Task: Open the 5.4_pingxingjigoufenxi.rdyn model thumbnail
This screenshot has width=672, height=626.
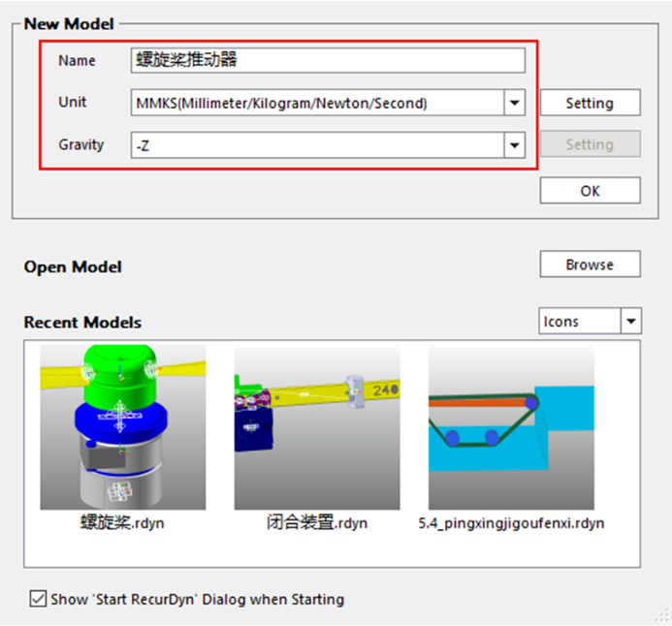Action: [511, 427]
